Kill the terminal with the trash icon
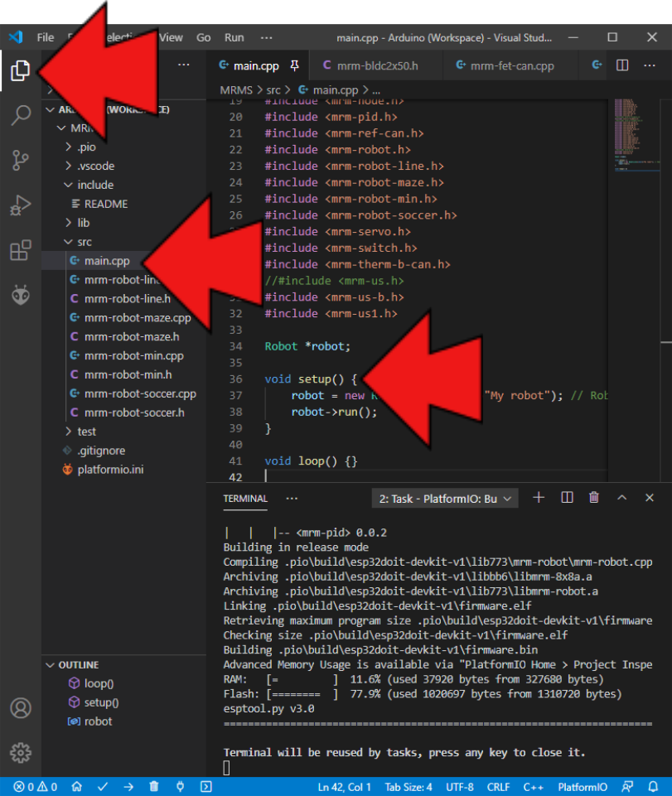The height and width of the screenshot is (796, 672). [593, 498]
